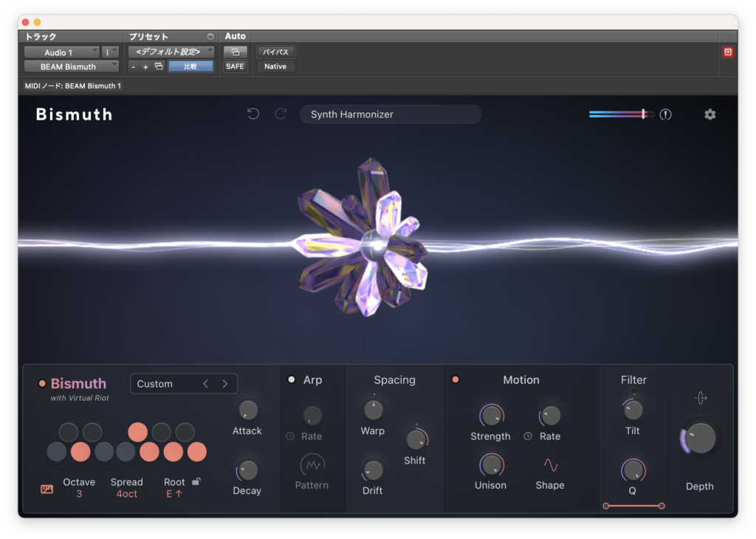Change the Octave value 3
Viewport: 756px width, 539px height.
(x=79, y=494)
